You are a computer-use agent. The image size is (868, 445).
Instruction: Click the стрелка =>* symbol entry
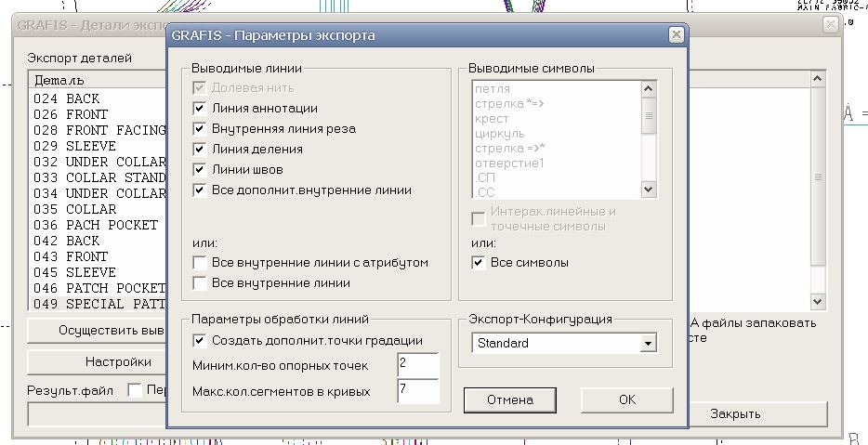[509, 149]
